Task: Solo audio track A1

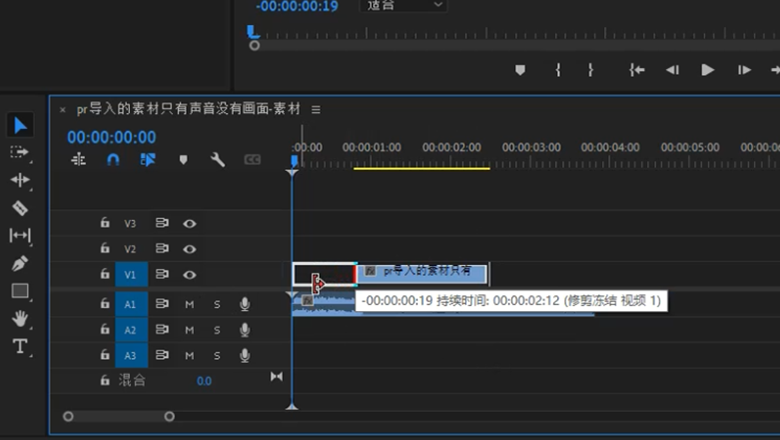Action: coord(216,304)
